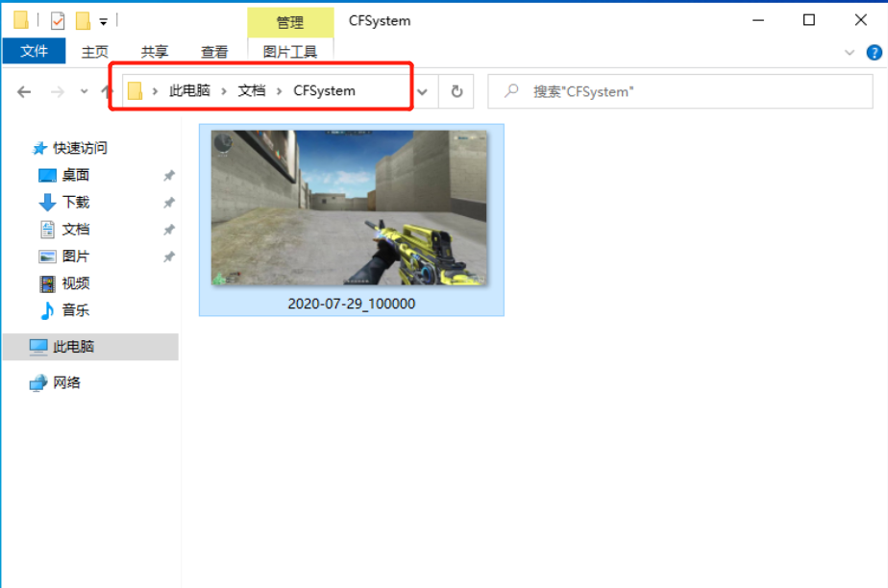Unpin 桌面 using its pin icon
The width and height of the screenshot is (888, 588).
coord(169,176)
